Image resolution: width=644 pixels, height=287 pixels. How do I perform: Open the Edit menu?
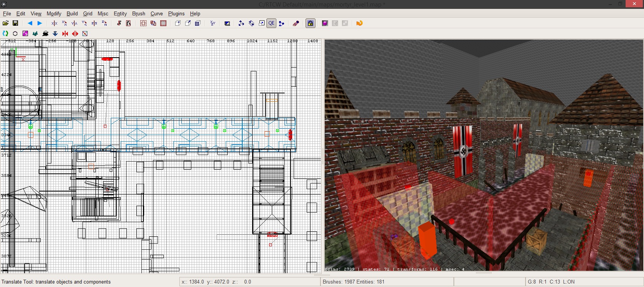point(21,13)
